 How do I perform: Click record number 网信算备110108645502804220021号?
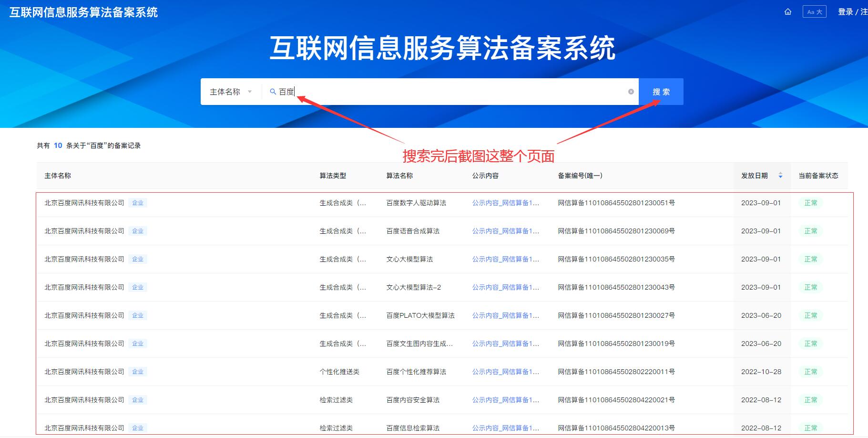[x=616, y=400]
